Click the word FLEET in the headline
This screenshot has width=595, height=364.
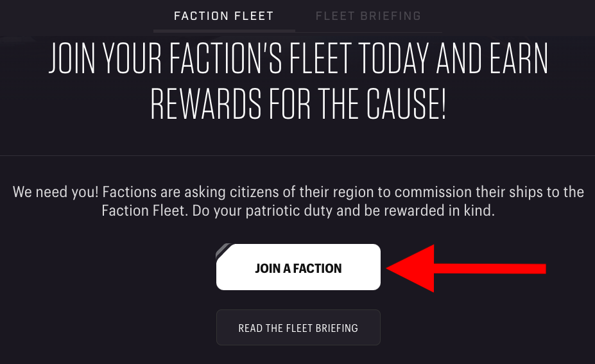[320, 58]
